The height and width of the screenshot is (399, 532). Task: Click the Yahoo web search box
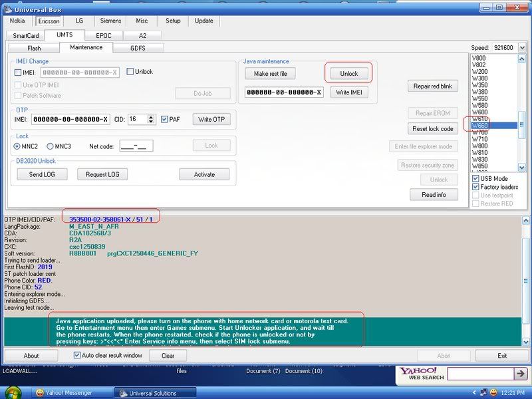click(480, 374)
